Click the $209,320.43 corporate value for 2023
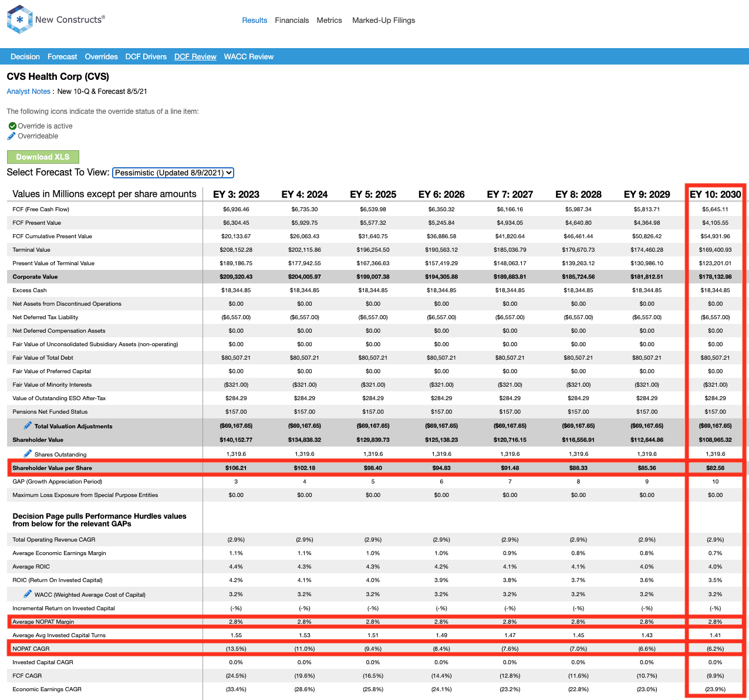749x700 pixels. coord(236,277)
